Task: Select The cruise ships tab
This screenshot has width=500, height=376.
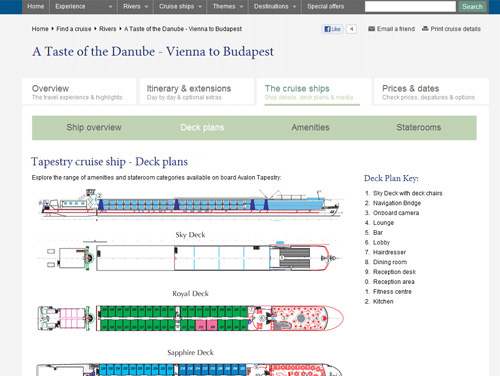Action: coord(314,92)
